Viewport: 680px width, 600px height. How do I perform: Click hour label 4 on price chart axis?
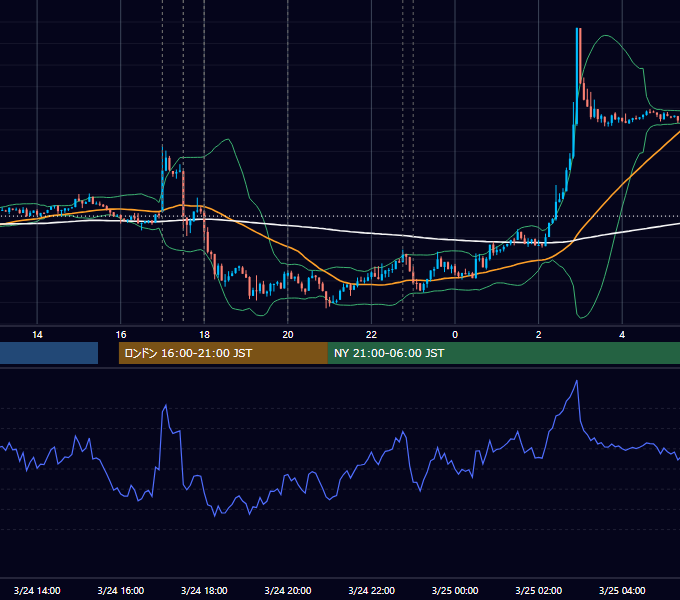[x=622, y=335]
